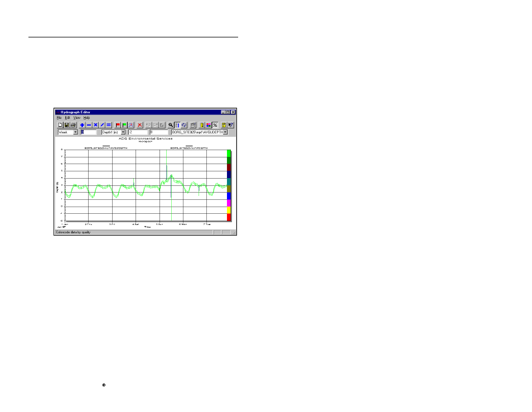Click the yellow quality color swatch
Image resolution: width=532 pixels, height=412 pixels.
[229, 210]
